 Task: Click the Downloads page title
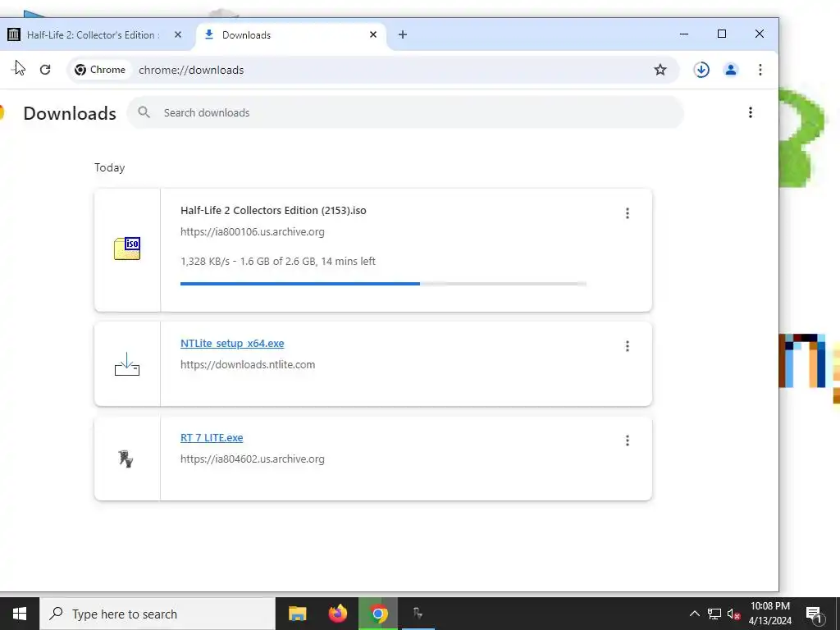70,113
